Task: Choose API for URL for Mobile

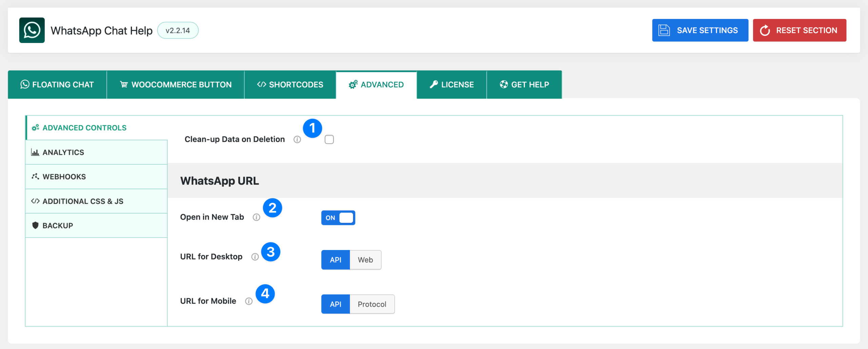Action: [335, 304]
